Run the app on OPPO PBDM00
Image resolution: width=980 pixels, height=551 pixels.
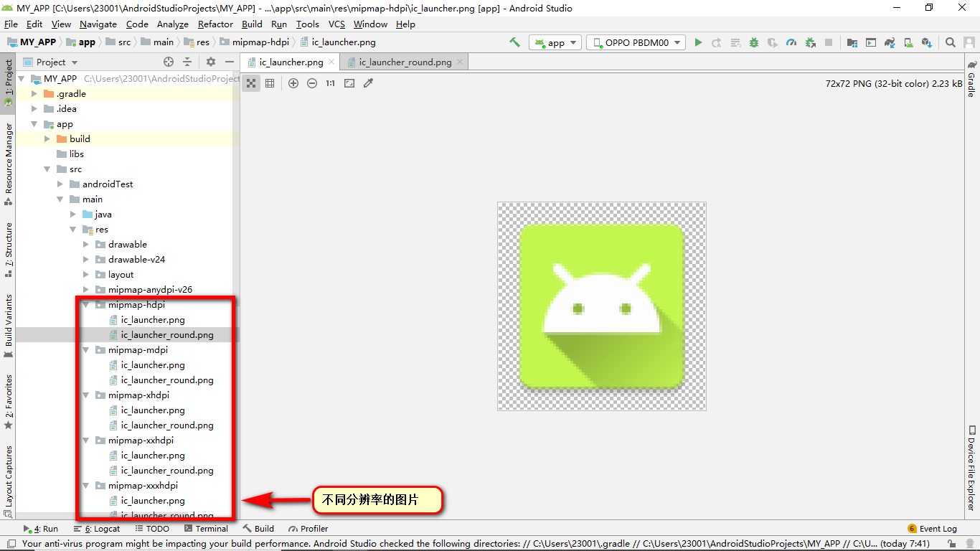[x=699, y=42]
